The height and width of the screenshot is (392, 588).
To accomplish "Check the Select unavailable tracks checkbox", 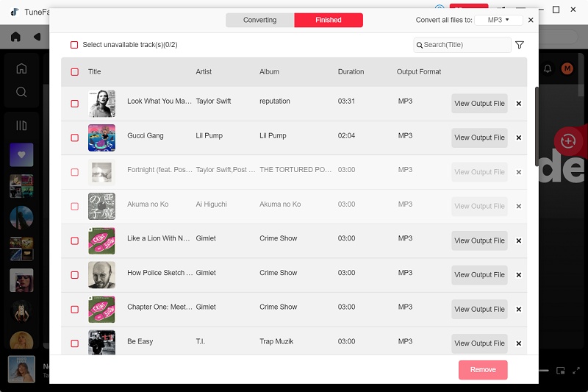I will [74, 45].
